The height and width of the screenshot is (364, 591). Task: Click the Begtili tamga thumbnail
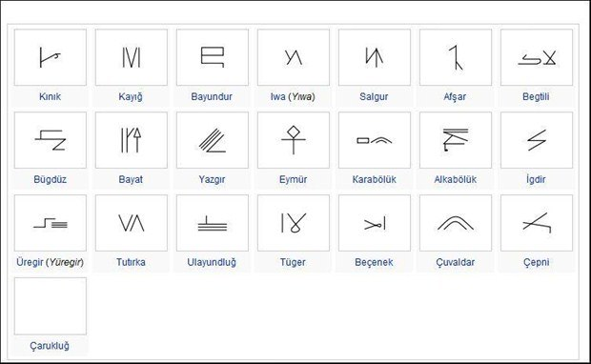537,57
